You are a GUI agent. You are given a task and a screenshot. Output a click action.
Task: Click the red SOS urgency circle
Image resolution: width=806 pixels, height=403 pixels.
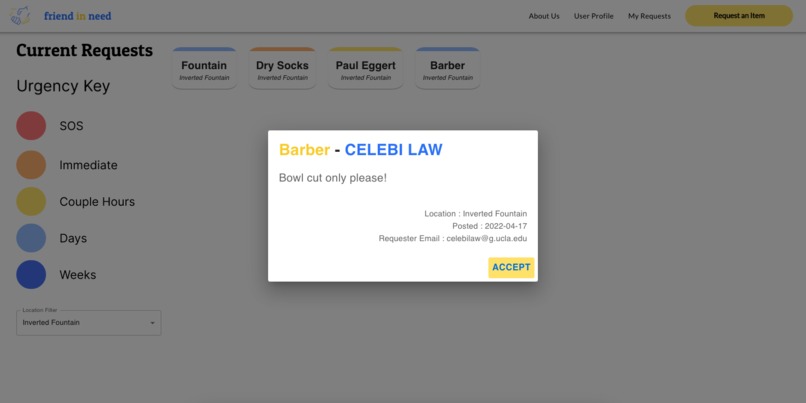tap(31, 126)
